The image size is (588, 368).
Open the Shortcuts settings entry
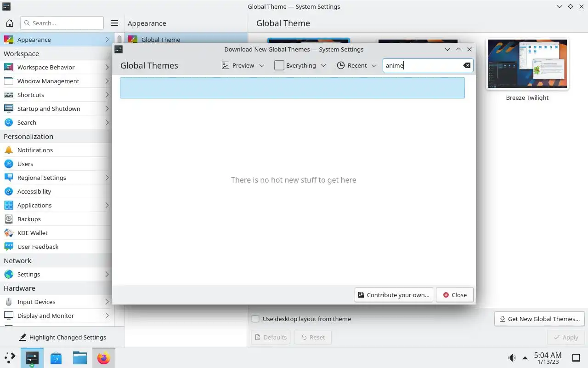(56, 95)
